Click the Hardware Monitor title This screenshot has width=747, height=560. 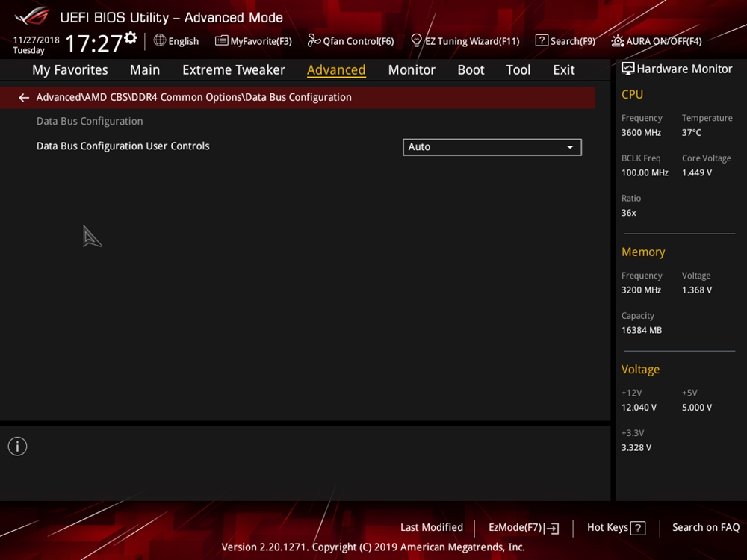click(684, 69)
